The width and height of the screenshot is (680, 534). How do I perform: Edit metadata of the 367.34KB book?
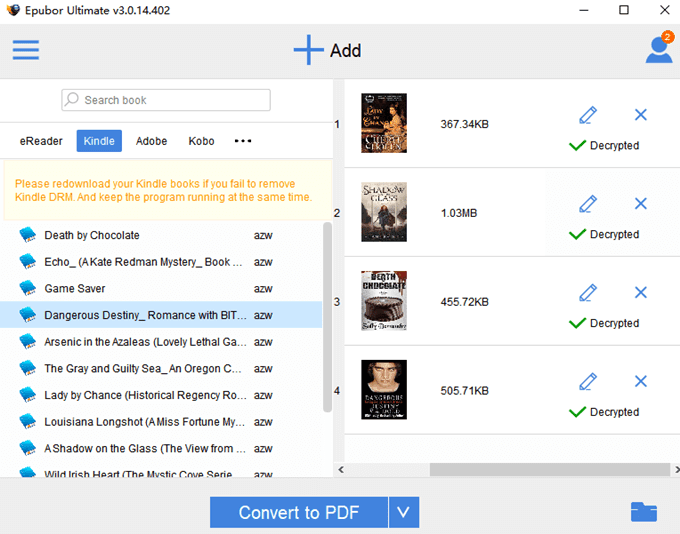pyautogui.click(x=588, y=115)
